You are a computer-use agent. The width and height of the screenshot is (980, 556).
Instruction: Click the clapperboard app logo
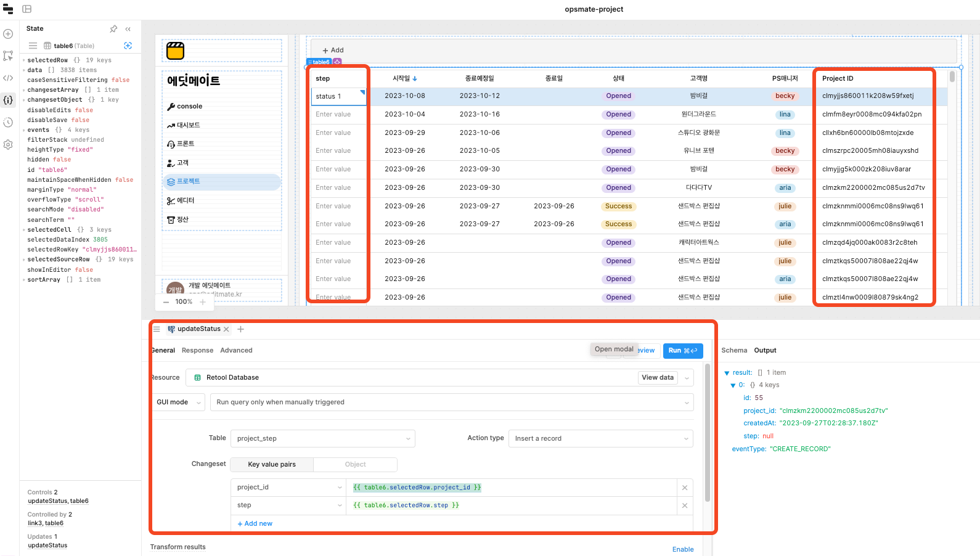(176, 51)
